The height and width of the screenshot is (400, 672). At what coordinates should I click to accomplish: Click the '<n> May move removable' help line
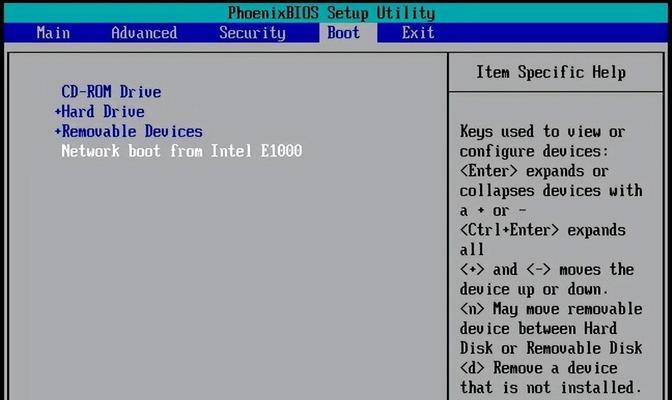point(551,309)
